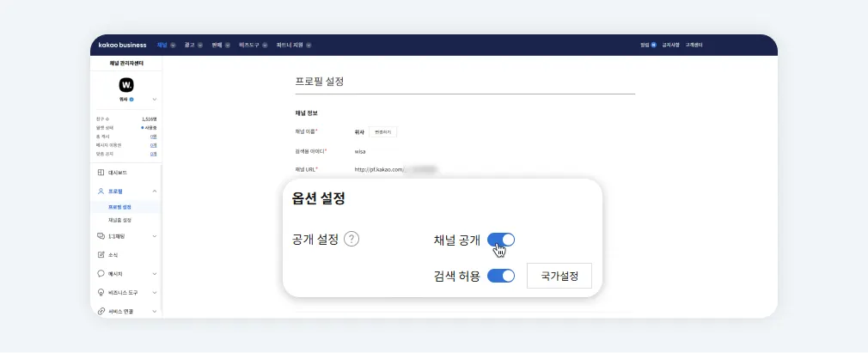
Task: Open the 광고 menu in top navigation
Action: (189, 45)
